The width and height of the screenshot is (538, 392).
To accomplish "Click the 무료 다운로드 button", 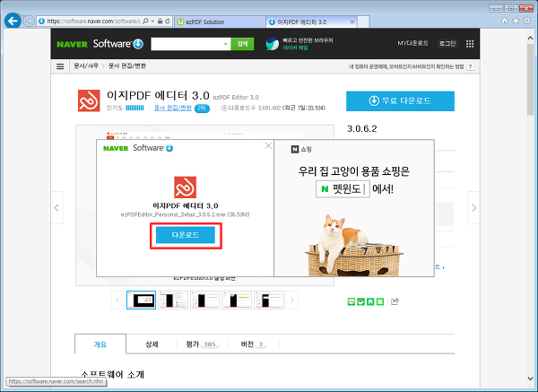I will 400,101.
